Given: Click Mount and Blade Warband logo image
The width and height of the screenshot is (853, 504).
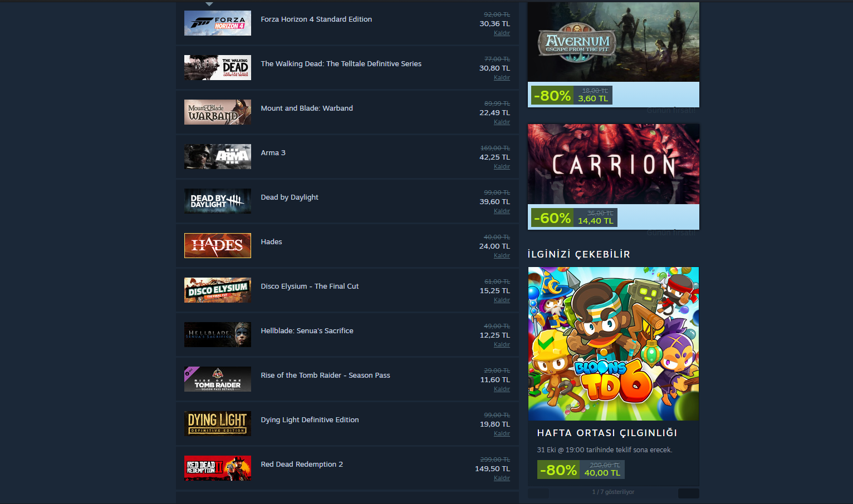Looking at the screenshot, I should (217, 112).
